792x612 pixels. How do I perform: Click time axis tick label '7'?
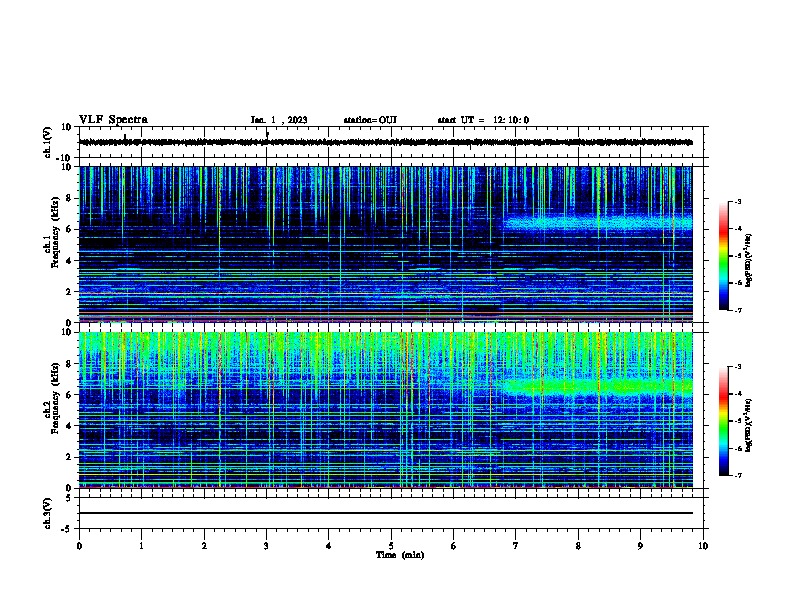516,546
